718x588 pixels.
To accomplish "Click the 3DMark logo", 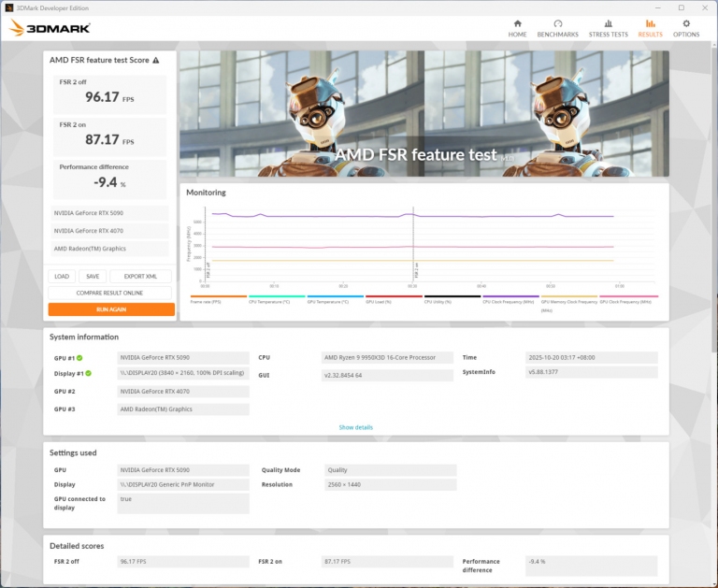I will (50, 28).
